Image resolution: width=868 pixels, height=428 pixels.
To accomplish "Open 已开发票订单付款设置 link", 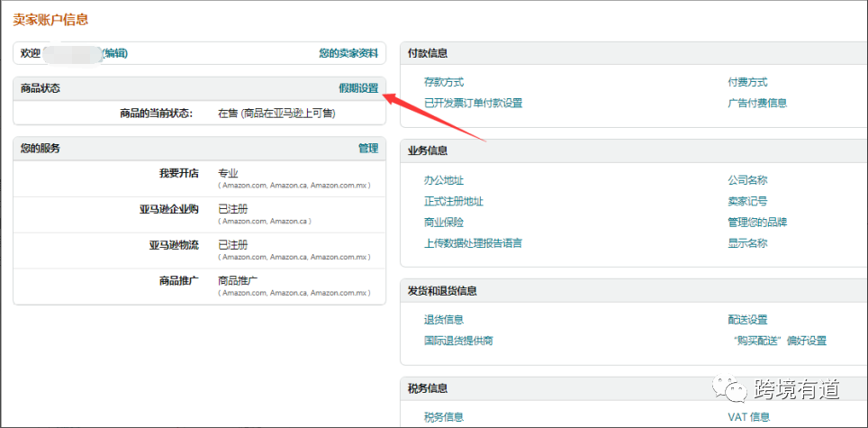I will click(x=474, y=103).
